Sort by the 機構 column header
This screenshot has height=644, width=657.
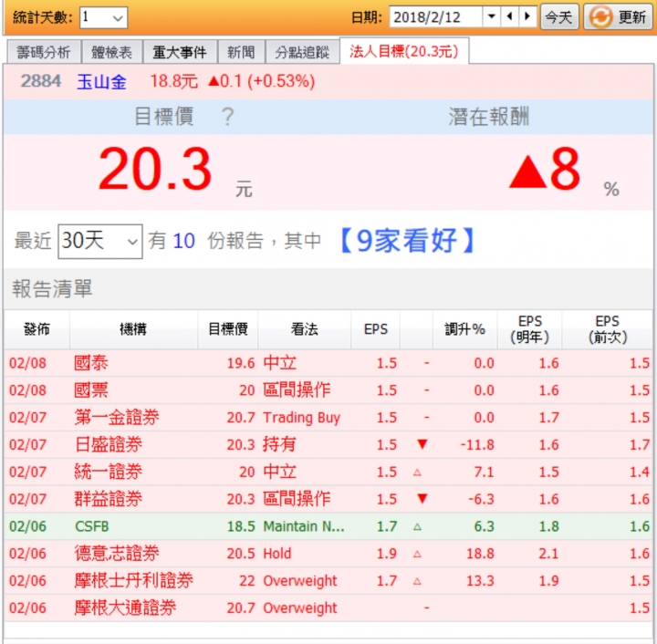pyautogui.click(x=133, y=329)
